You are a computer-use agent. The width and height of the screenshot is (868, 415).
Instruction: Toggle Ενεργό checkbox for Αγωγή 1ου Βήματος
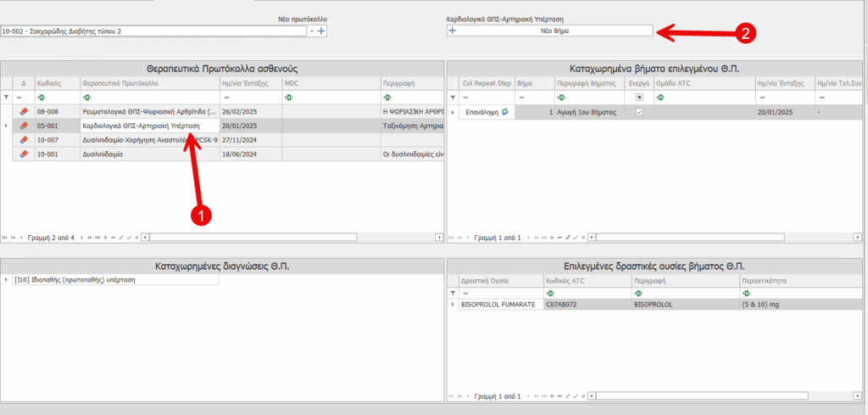click(x=639, y=112)
